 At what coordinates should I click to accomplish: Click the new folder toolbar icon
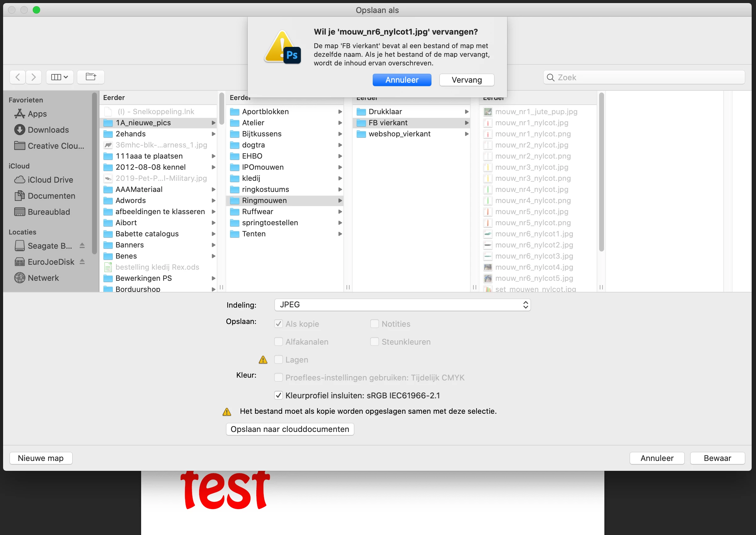(x=91, y=77)
